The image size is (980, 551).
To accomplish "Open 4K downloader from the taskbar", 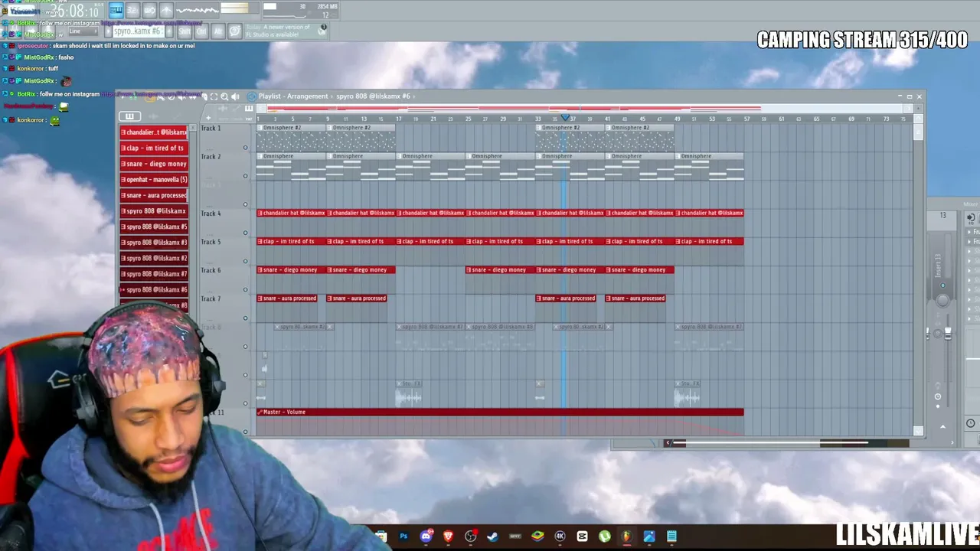I will pos(560,536).
